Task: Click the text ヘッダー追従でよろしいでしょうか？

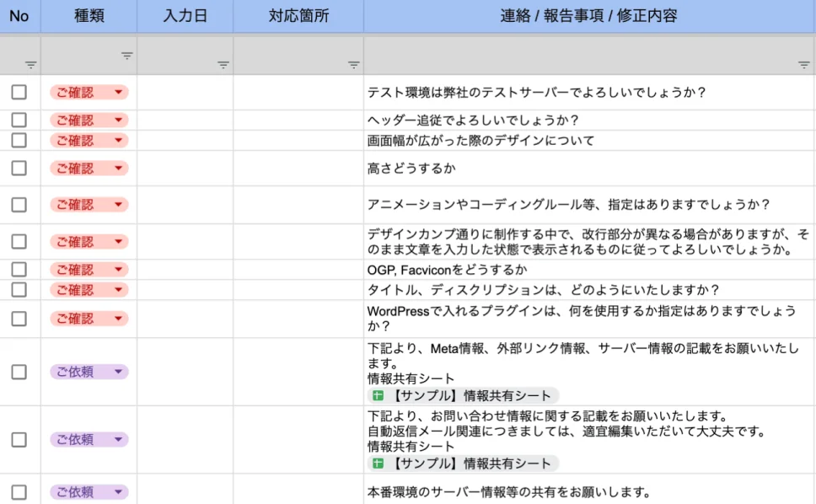Action: click(x=473, y=121)
